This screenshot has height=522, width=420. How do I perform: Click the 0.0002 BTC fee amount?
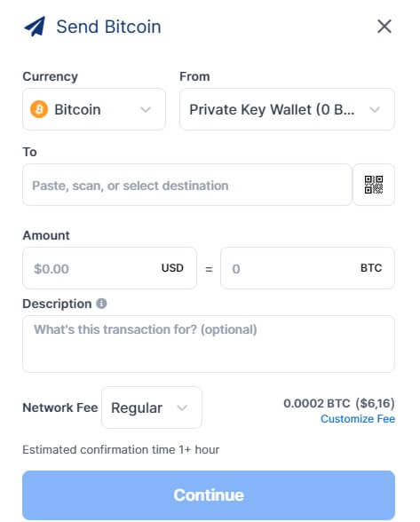(317, 403)
